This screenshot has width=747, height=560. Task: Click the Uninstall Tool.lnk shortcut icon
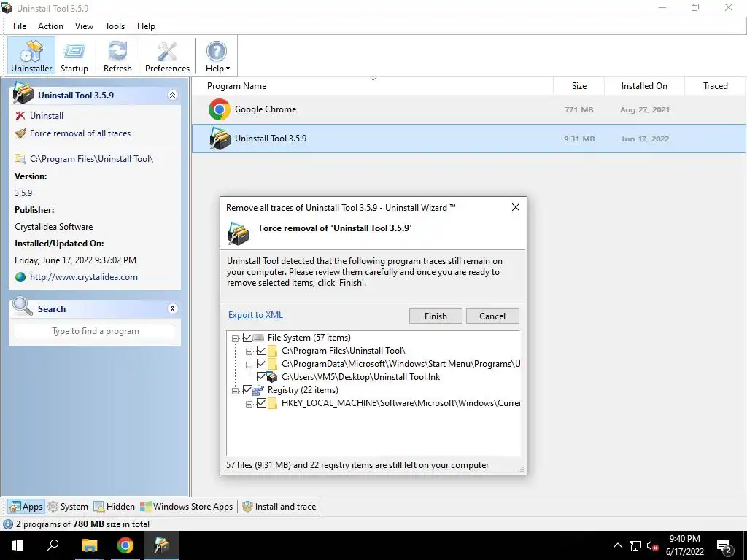272,377
